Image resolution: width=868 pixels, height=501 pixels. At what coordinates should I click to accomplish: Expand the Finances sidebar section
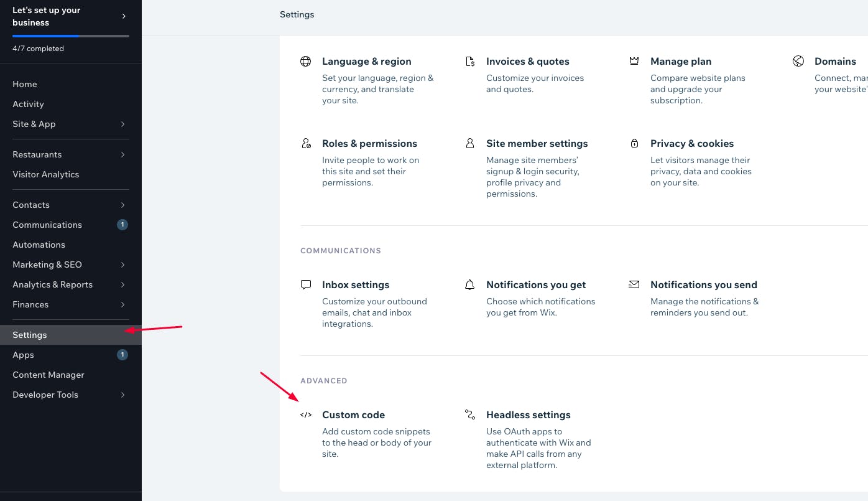click(122, 304)
